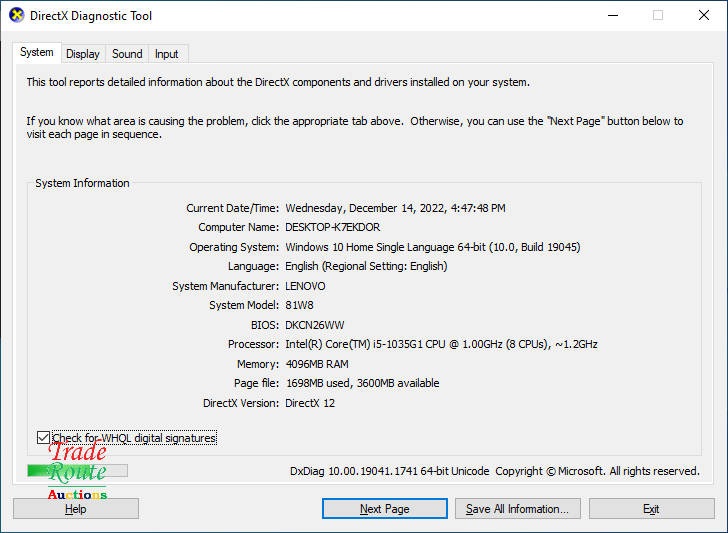This screenshot has width=728, height=533.
Task: Click the green progress bar
Action: tap(77, 470)
